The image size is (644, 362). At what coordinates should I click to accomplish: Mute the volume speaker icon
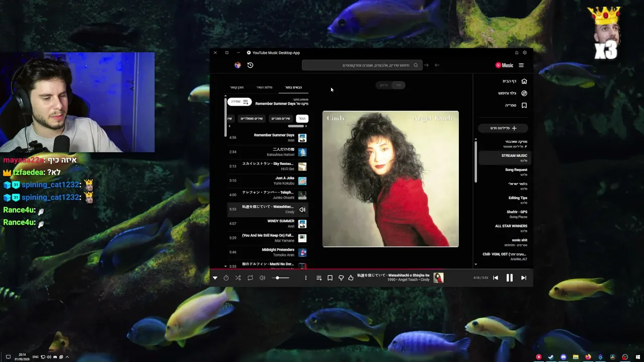(262, 278)
